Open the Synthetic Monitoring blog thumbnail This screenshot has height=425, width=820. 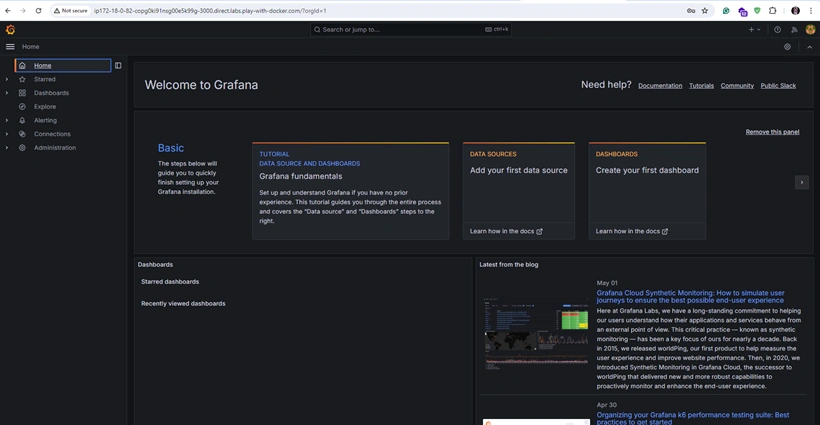536,335
